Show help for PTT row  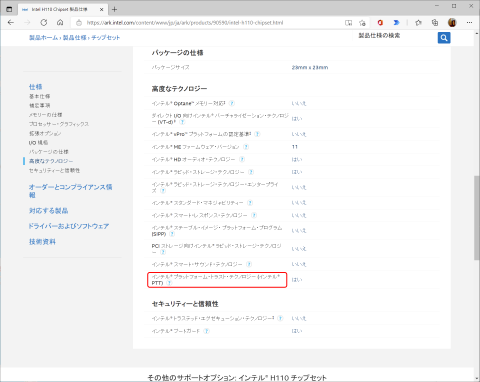169,283
